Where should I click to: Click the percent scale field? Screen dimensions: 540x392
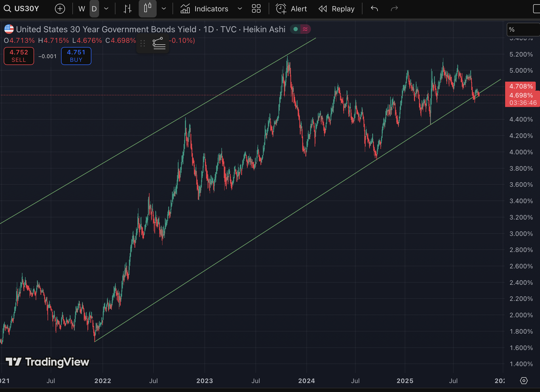523,30
